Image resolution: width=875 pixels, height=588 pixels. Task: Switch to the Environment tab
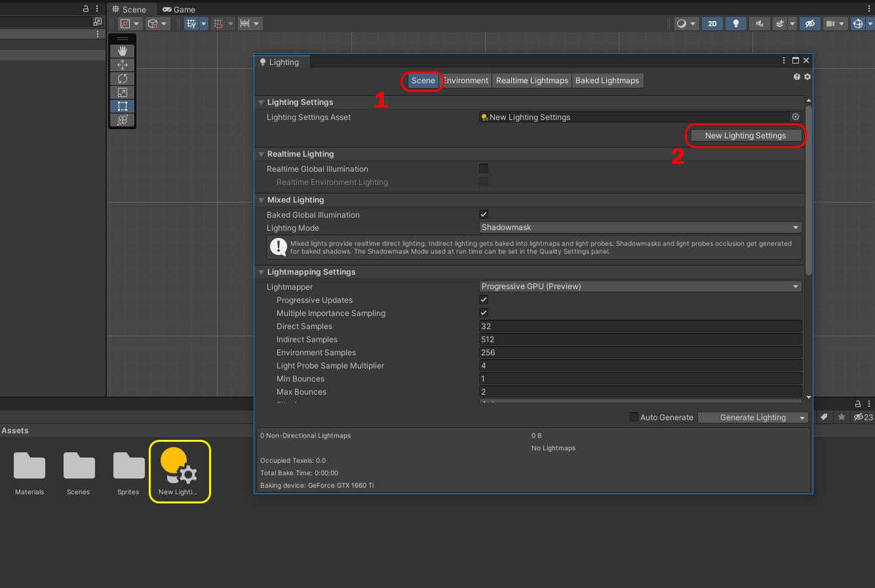pos(465,80)
